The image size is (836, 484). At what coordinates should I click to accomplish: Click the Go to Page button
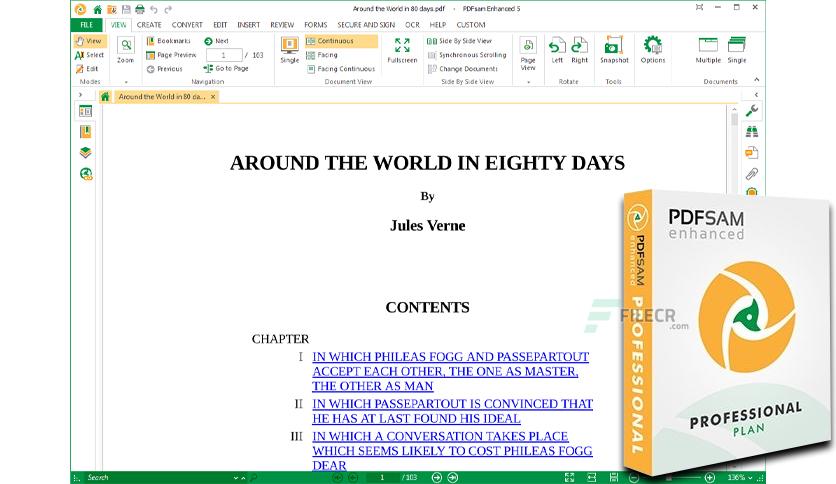pyautogui.click(x=226, y=69)
